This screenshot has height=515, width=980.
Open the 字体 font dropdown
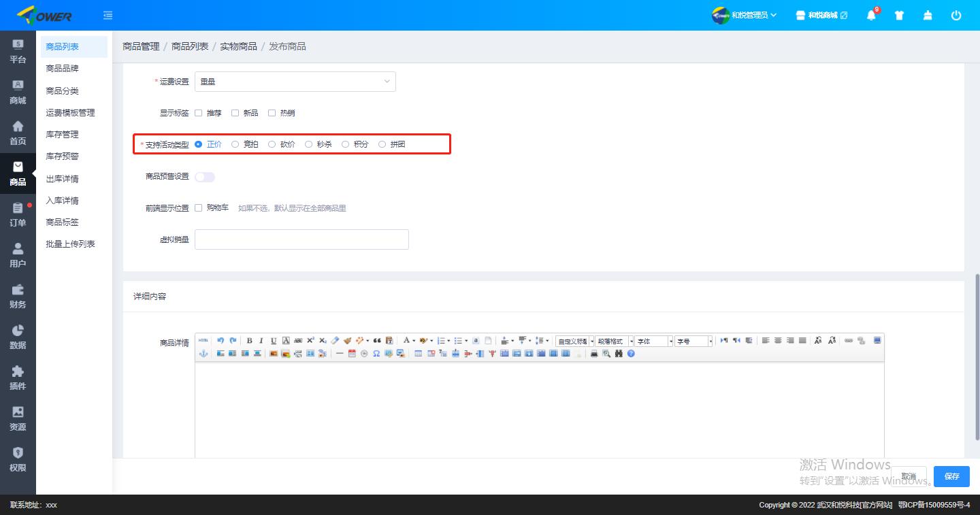654,341
